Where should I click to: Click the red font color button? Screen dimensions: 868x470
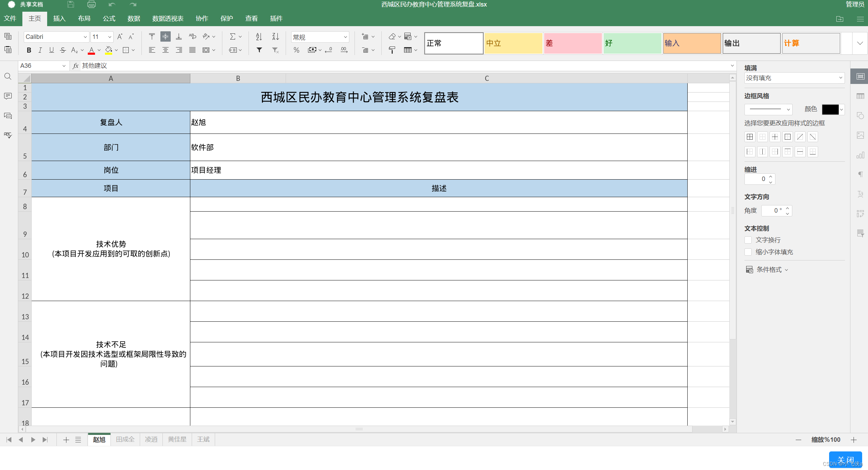(91, 50)
